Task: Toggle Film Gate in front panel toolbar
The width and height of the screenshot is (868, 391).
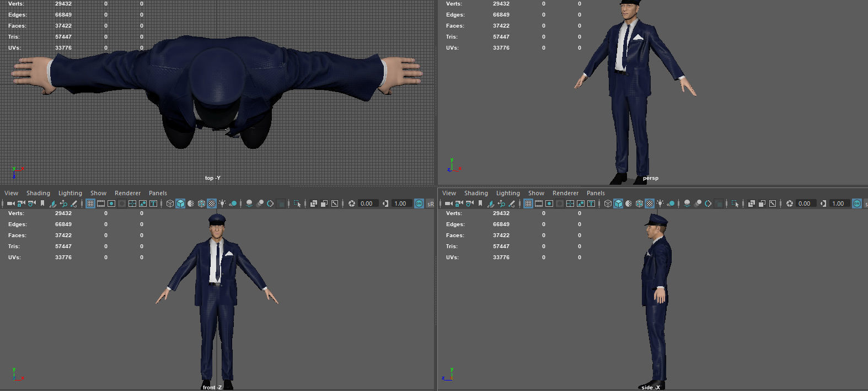Action: [x=101, y=203]
